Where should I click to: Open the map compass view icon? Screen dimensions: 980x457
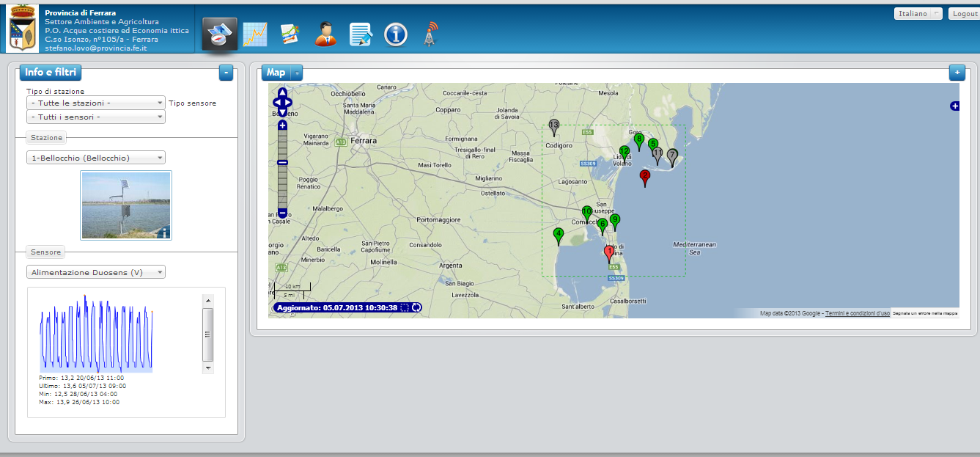click(x=219, y=34)
